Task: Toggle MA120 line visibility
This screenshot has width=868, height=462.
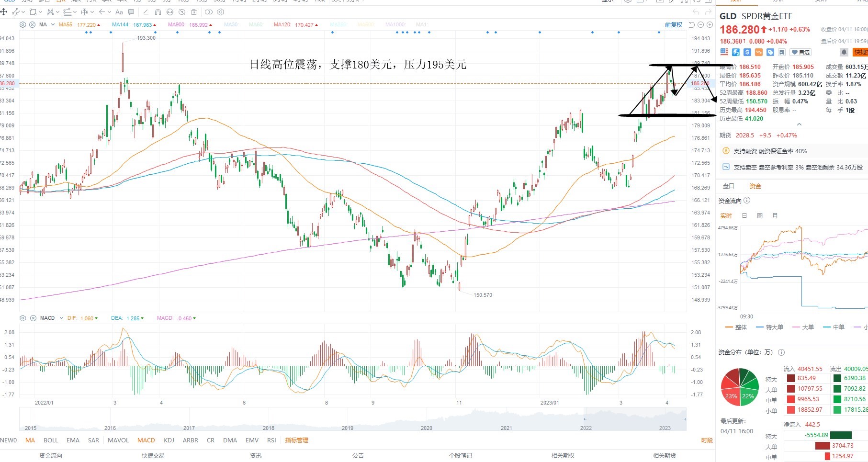Action: (296, 24)
